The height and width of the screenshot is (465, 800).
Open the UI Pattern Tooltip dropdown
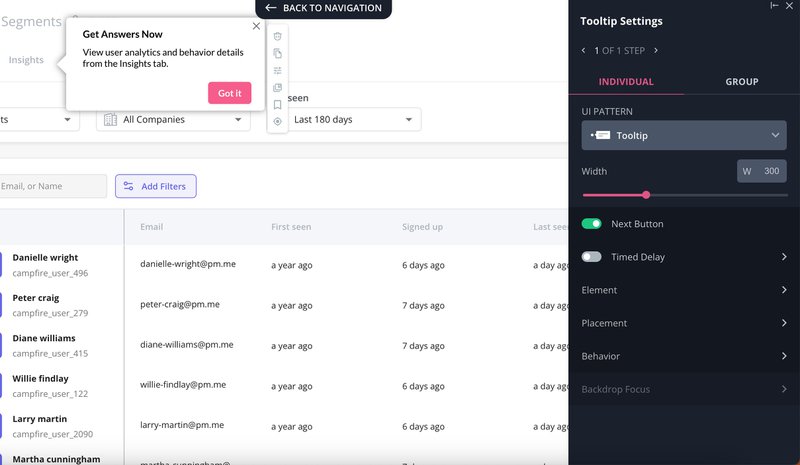(x=684, y=135)
